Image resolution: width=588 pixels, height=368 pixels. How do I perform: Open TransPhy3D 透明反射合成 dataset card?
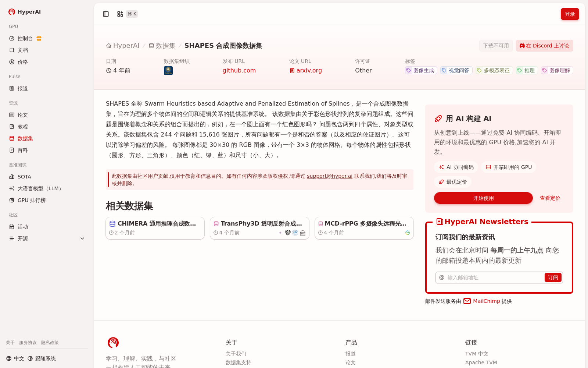coord(259,228)
